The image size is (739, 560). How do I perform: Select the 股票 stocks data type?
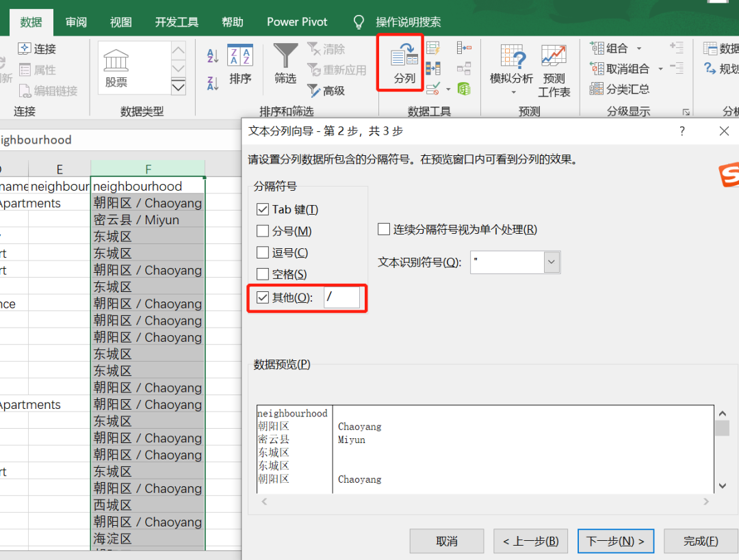pos(116,68)
